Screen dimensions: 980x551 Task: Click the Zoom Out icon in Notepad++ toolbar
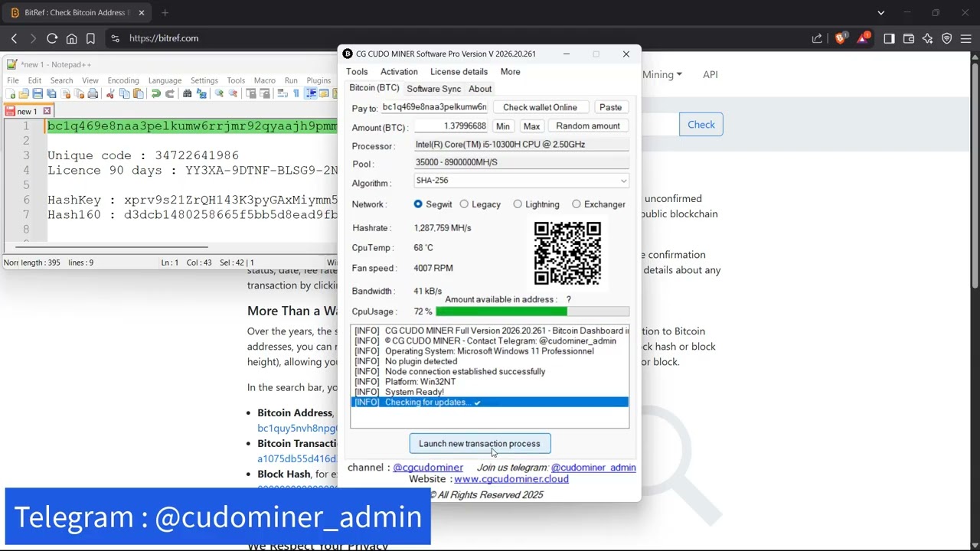(233, 93)
